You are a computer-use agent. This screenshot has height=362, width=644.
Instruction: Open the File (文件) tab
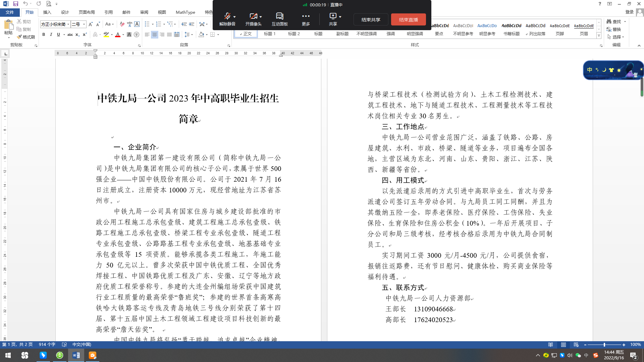[x=10, y=12]
